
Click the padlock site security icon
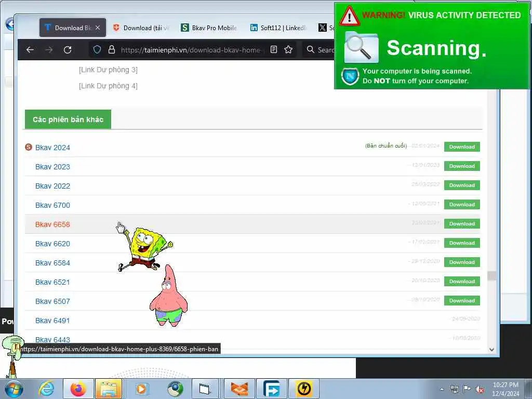(x=111, y=50)
